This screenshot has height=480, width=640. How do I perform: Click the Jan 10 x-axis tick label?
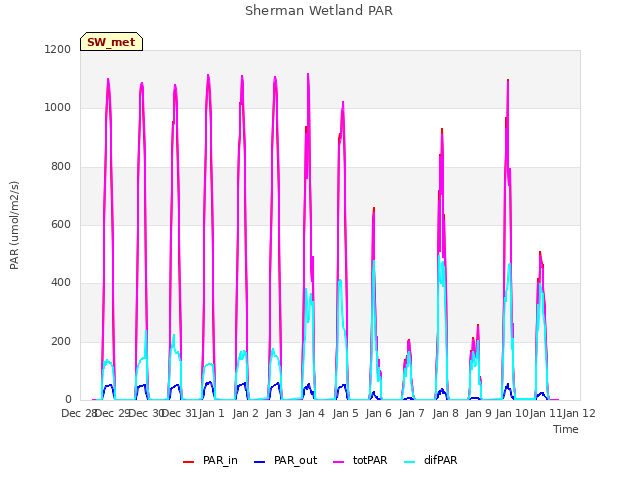pos(512,413)
